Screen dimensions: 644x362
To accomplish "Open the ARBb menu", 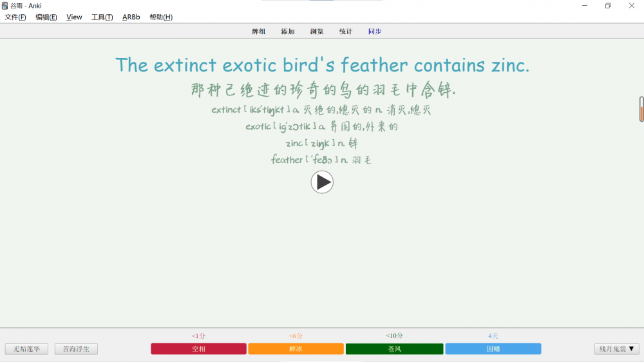I will [x=131, y=17].
